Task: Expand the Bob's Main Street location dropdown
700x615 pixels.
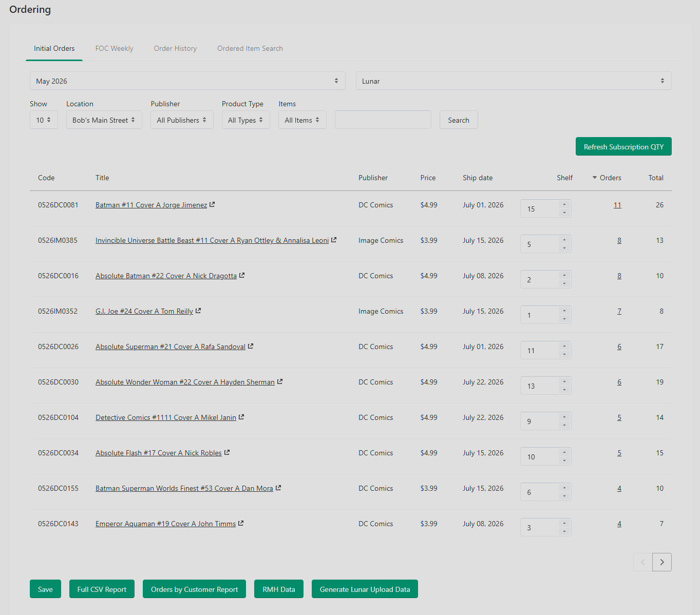Action: 104,120
